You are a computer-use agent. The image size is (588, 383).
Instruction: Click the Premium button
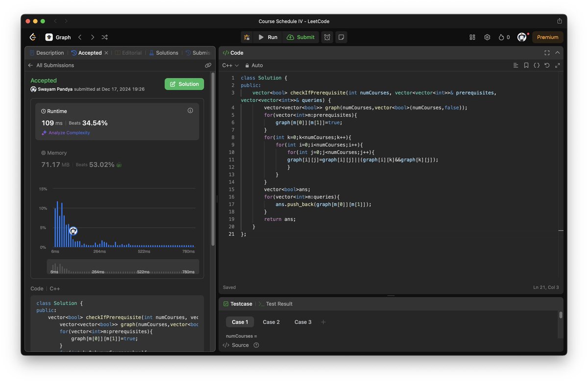(547, 37)
